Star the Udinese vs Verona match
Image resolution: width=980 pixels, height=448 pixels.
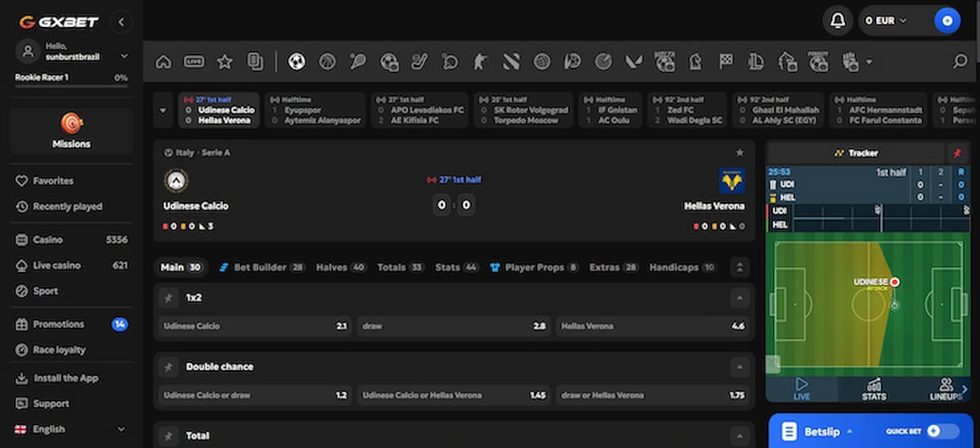(x=740, y=152)
